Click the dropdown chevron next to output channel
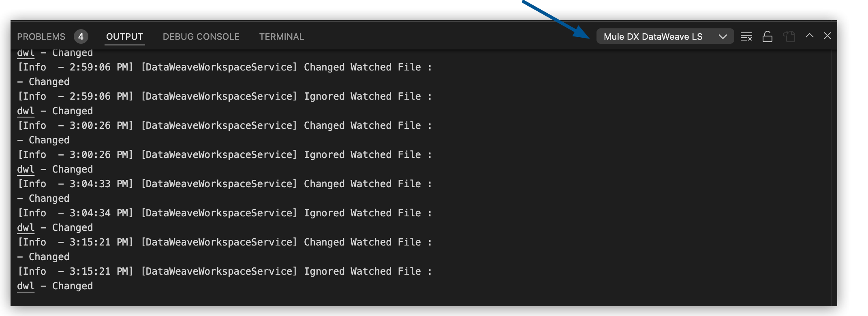 [x=723, y=36]
